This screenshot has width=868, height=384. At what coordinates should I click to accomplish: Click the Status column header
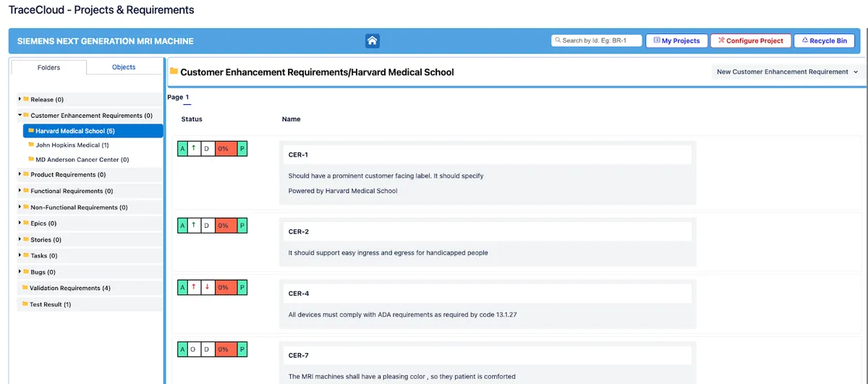192,119
